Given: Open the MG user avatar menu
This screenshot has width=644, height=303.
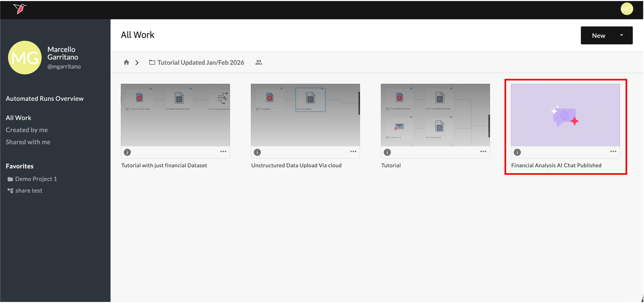Looking at the screenshot, I should (x=627, y=9).
